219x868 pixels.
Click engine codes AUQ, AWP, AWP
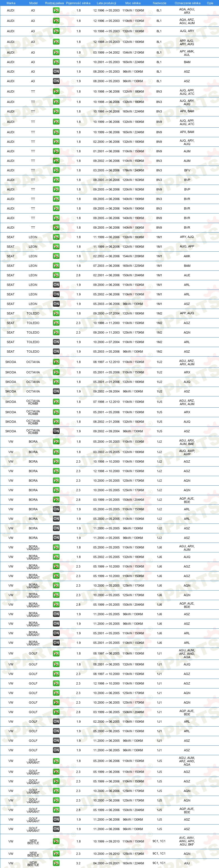pos(187,452)
